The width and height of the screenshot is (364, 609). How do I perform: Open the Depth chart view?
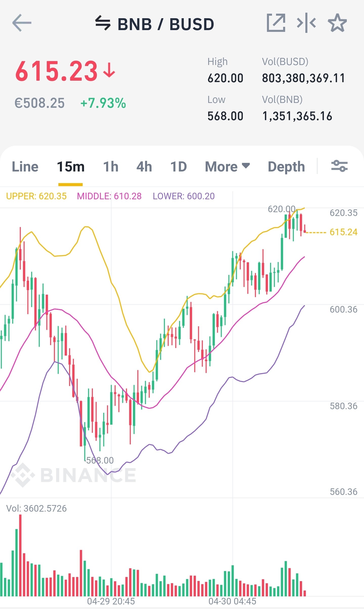[286, 167]
